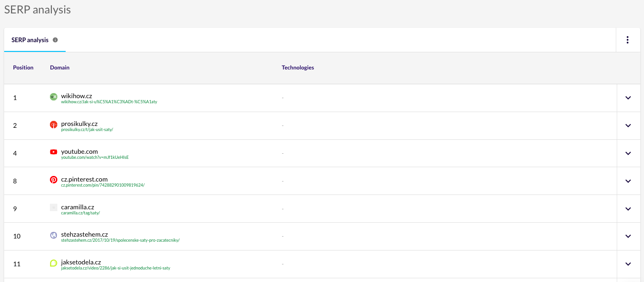Screen dimensions: 644x282
Task: Open the jaksetodela.cz/video/2286 URL
Action: (x=116, y=268)
